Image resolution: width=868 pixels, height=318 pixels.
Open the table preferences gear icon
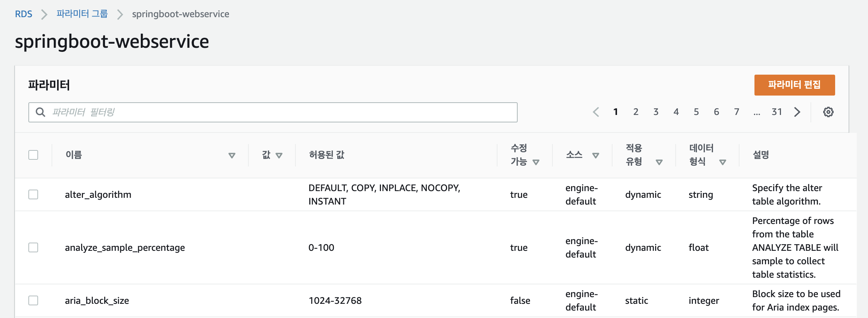pyautogui.click(x=828, y=112)
